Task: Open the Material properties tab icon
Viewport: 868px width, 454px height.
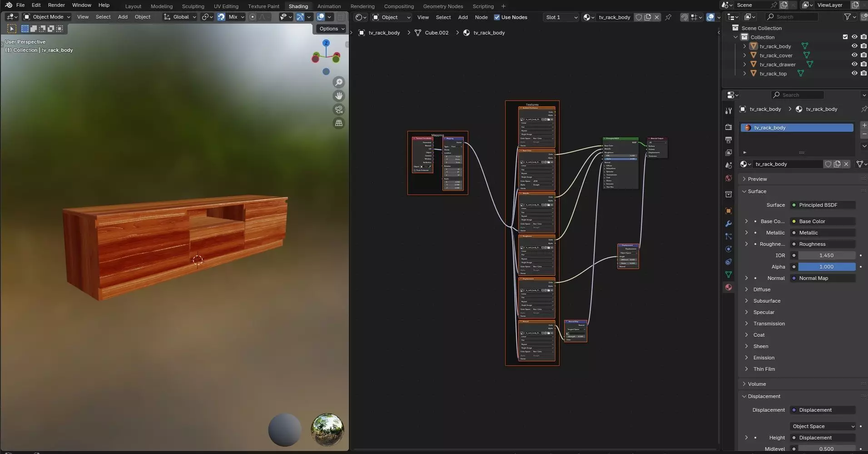Action: pos(729,287)
